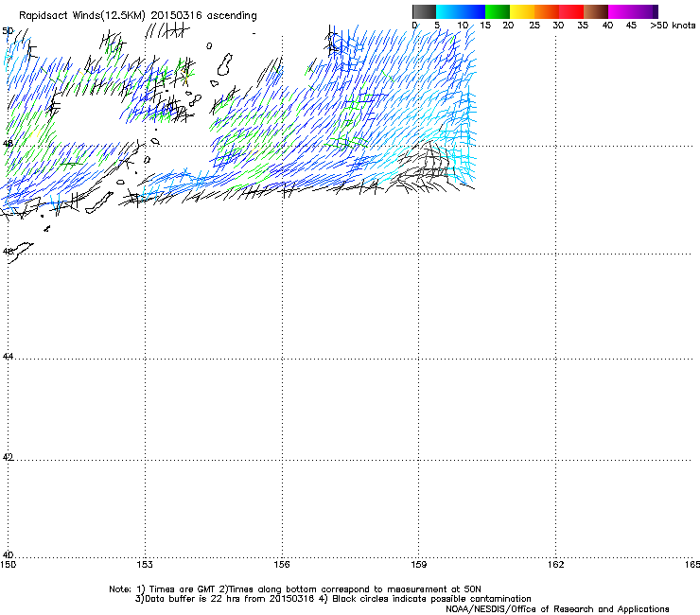Click the longitude label '162'

tap(555, 565)
